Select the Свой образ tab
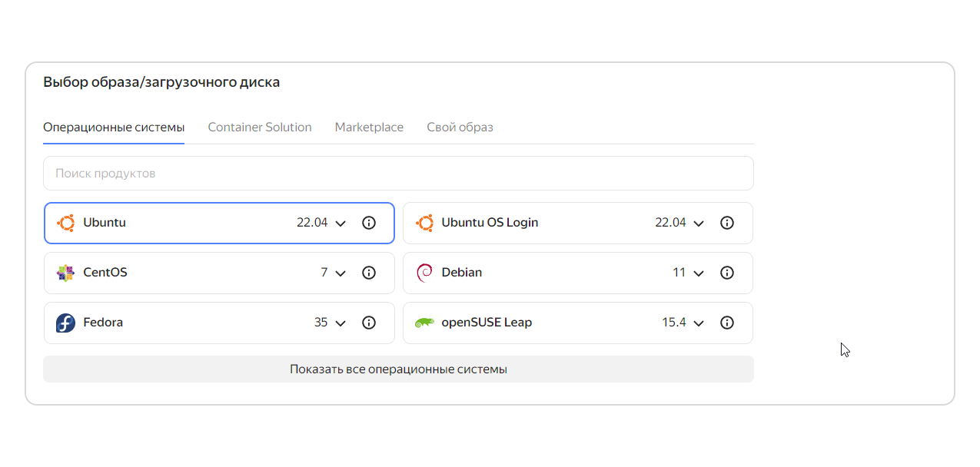 460,128
